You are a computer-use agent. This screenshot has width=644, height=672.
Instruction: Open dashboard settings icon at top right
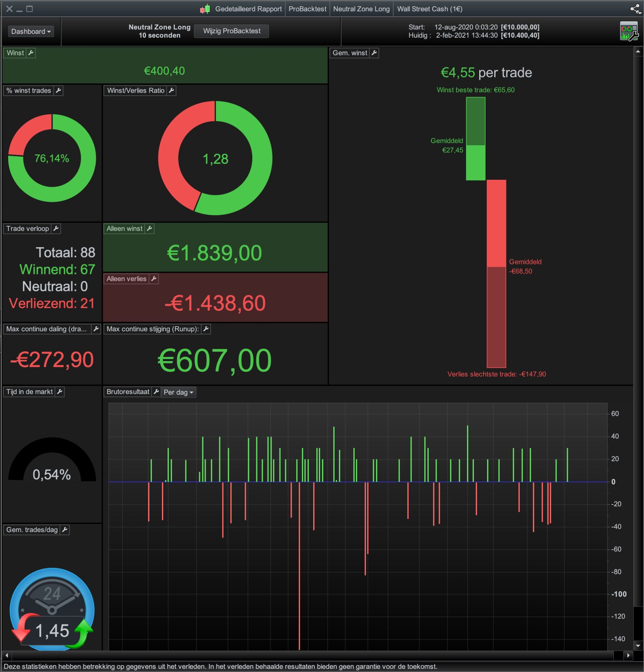click(629, 31)
